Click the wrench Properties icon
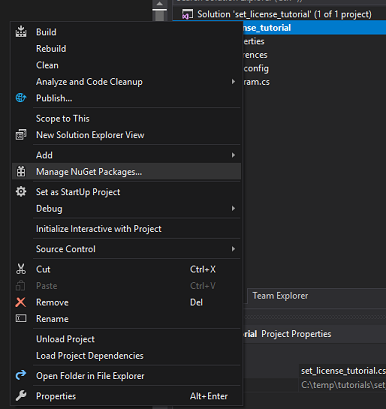This screenshot has height=409, width=386. [x=21, y=396]
